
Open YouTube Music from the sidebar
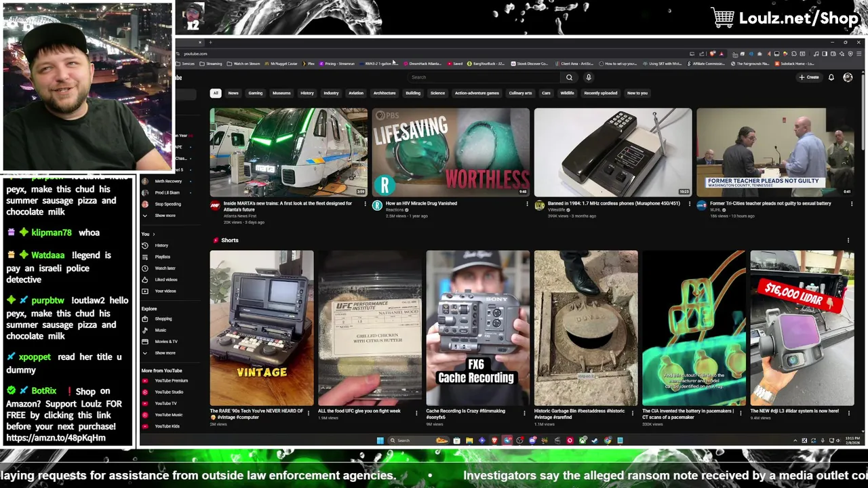click(168, 415)
